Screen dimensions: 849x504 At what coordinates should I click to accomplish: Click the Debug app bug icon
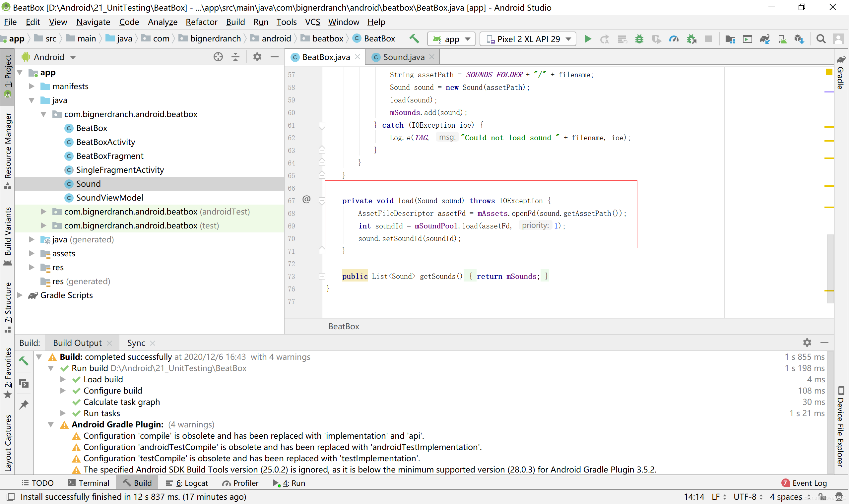(x=639, y=39)
